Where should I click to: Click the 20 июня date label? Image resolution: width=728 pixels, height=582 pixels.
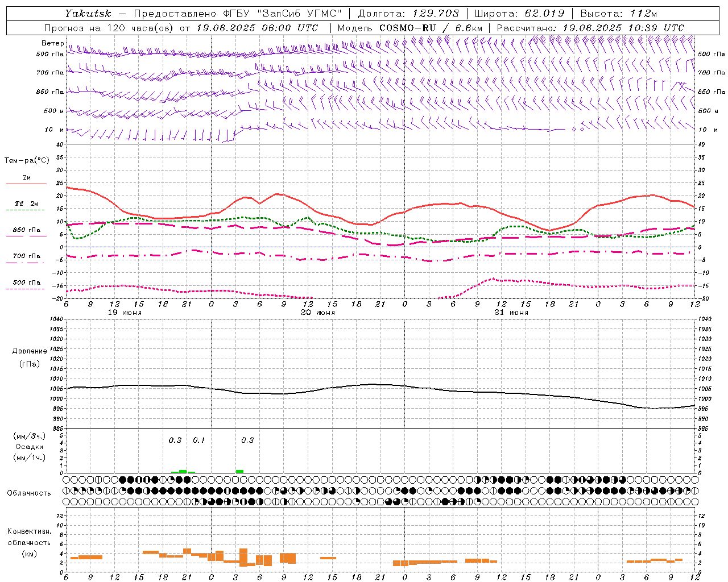(x=318, y=313)
